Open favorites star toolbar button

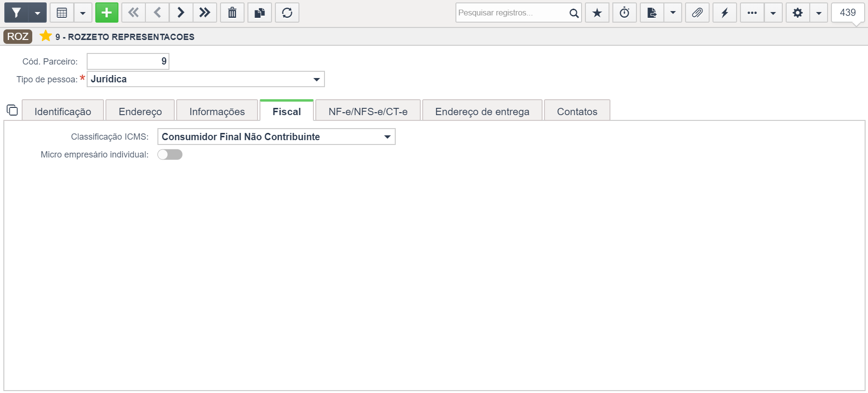coord(597,13)
